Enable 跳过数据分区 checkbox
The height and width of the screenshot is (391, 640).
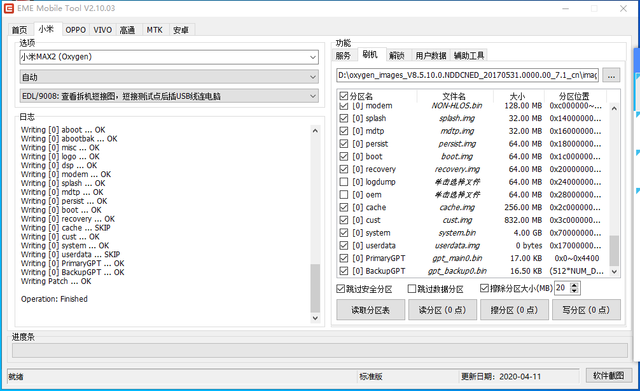click(412, 289)
